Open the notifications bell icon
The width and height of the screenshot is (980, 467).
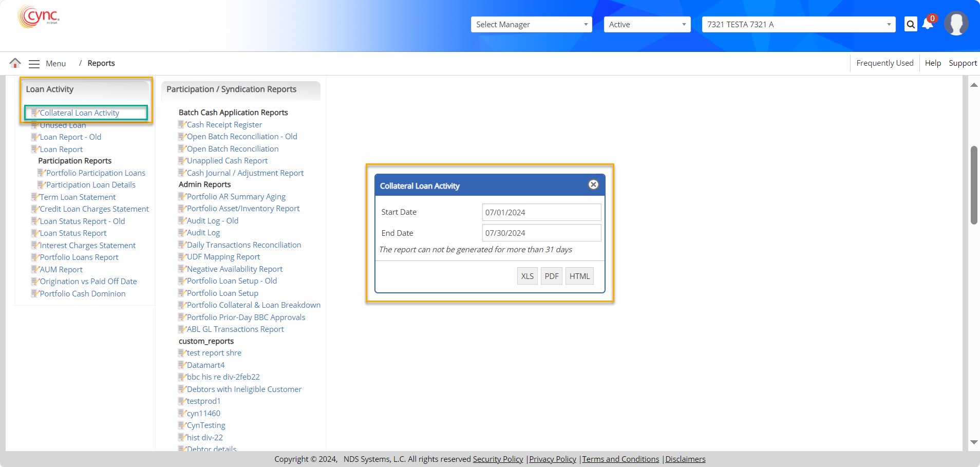coord(928,24)
